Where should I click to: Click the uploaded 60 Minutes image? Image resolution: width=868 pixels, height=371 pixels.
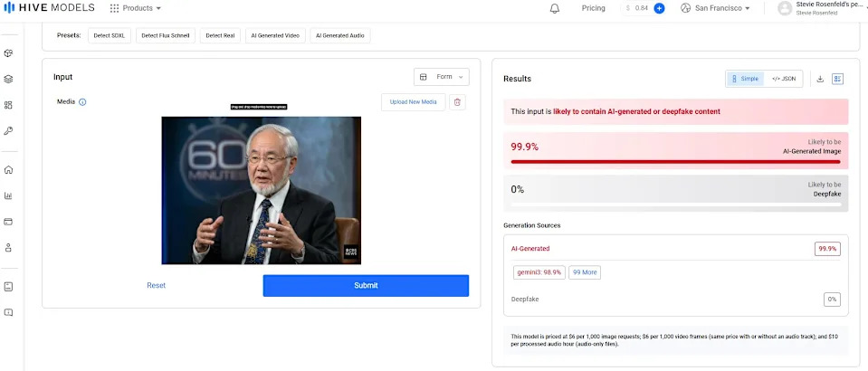click(262, 190)
